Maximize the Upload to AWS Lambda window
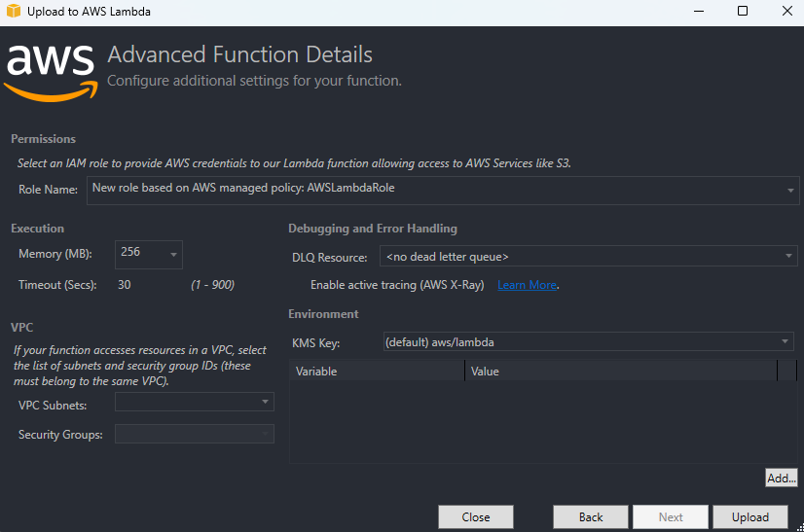 pos(743,12)
